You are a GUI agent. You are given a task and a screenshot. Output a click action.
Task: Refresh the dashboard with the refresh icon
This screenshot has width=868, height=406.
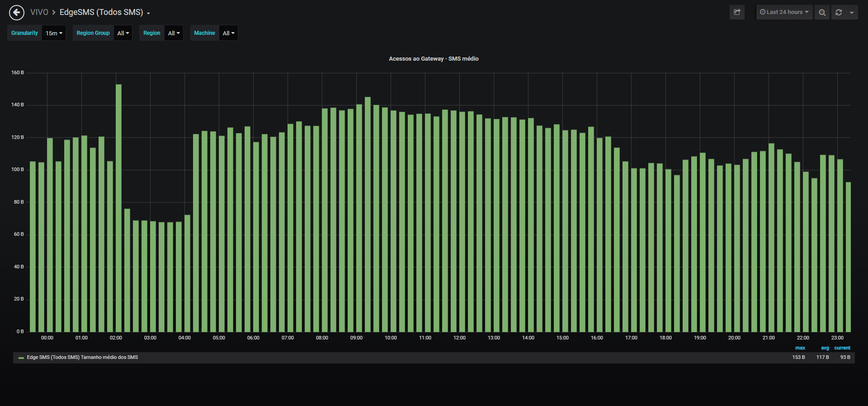click(x=839, y=12)
